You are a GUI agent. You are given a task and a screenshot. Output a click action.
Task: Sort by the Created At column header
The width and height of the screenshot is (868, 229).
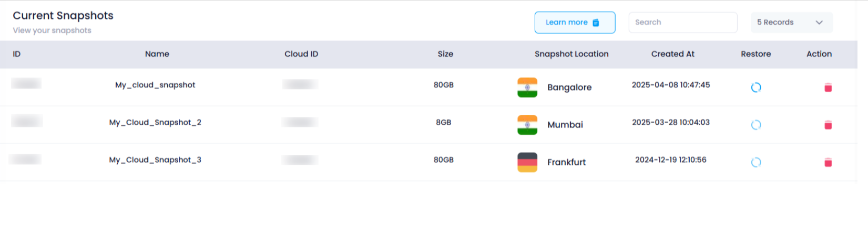tap(672, 54)
